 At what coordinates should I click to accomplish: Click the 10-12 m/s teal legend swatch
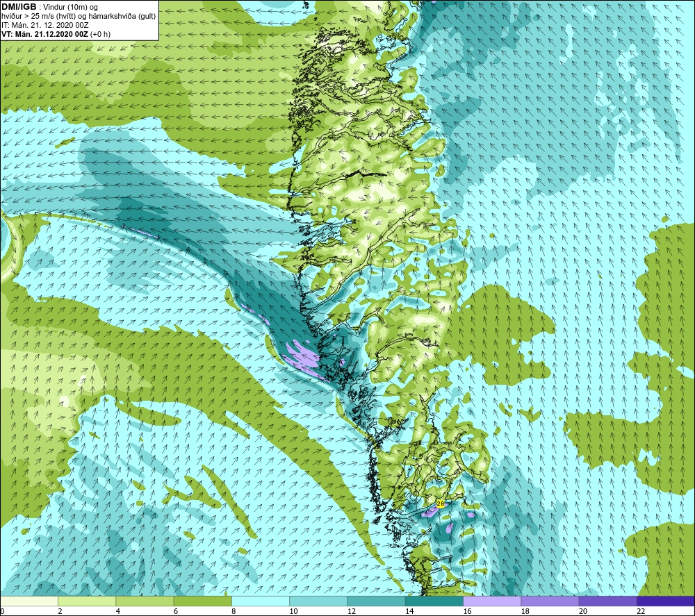coord(318,601)
